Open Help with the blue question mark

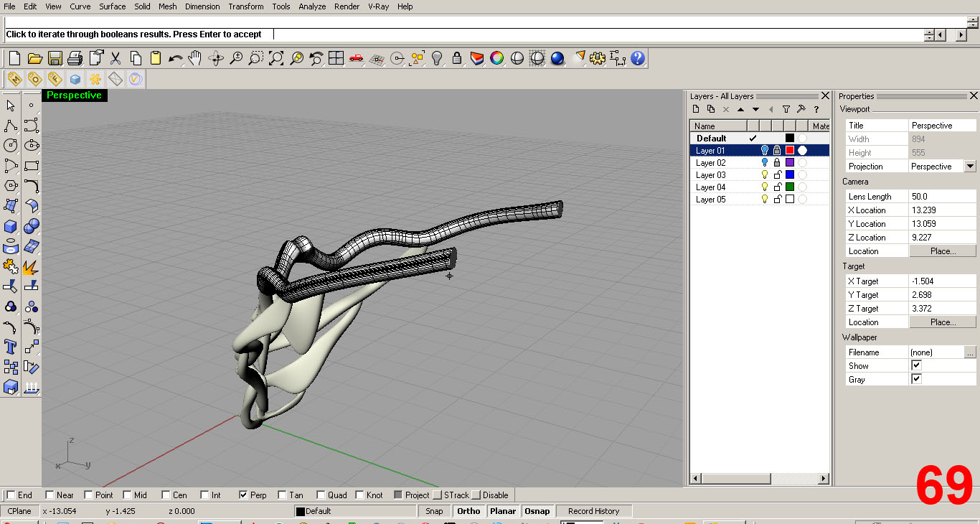coord(638,58)
